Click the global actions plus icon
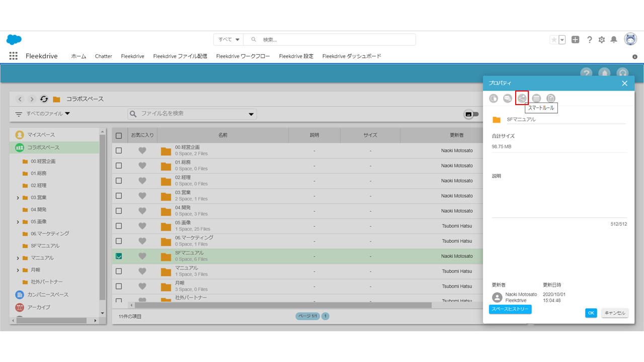This screenshot has height=362, width=644. coord(576,40)
